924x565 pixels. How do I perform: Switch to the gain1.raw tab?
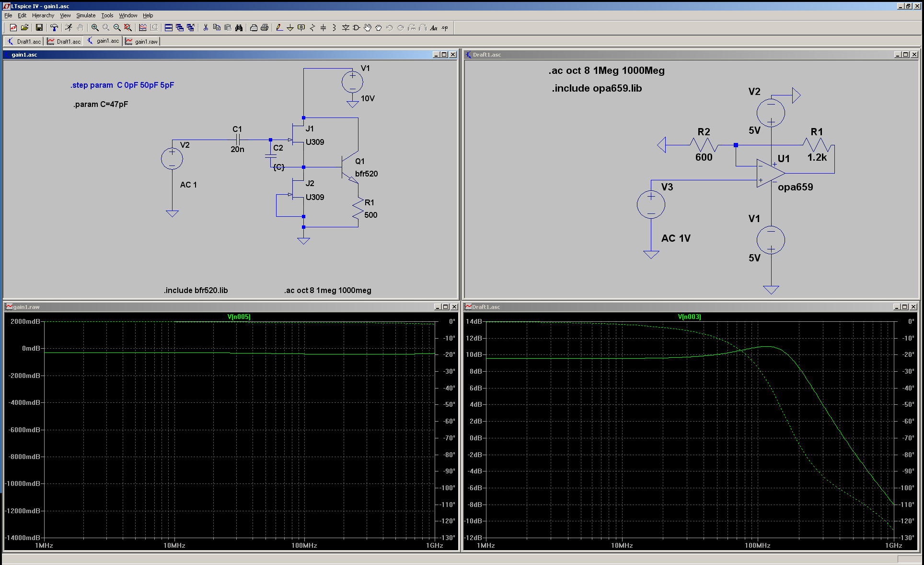(x=141, y=42)
